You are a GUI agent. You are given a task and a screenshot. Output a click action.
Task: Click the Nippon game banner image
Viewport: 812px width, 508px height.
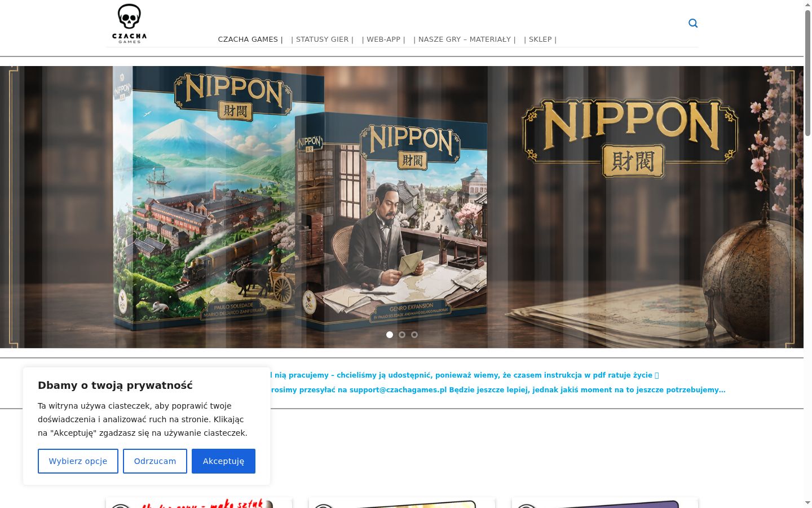click(401, 207)
